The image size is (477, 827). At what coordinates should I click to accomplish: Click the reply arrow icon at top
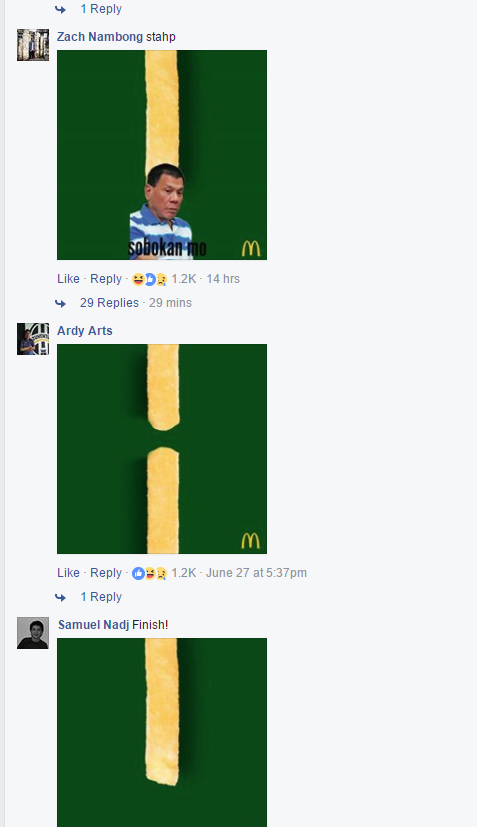61,9
